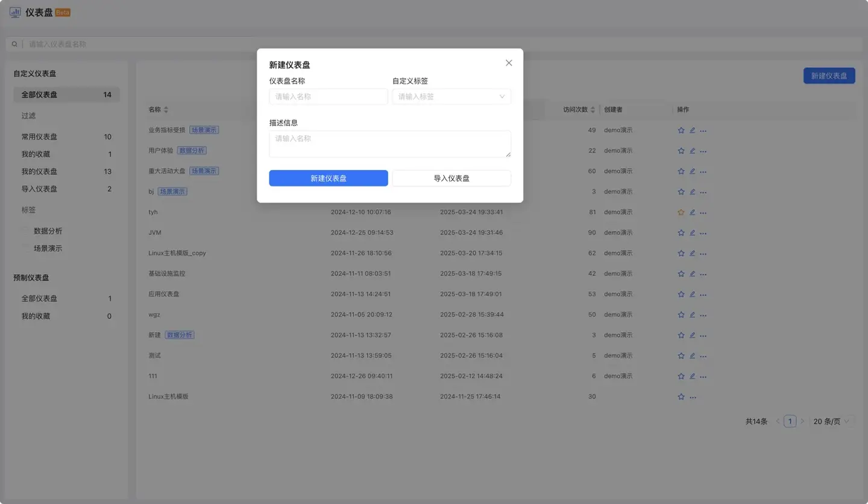Click the search magnifier icon
868x504 pixels.
(14, 44)
